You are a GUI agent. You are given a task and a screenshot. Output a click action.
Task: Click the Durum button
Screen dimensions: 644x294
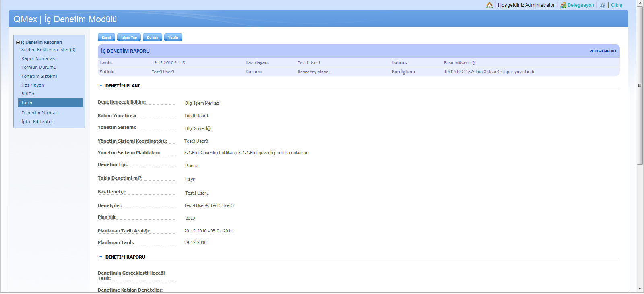(x=153, y=37)
